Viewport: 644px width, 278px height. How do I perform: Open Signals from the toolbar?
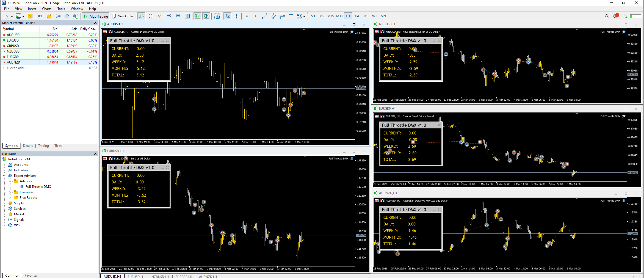coord(58,16)
